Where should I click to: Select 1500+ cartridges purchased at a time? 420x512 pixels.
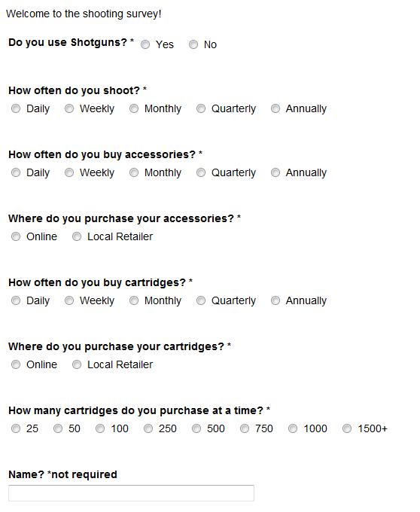coord(347,428)
